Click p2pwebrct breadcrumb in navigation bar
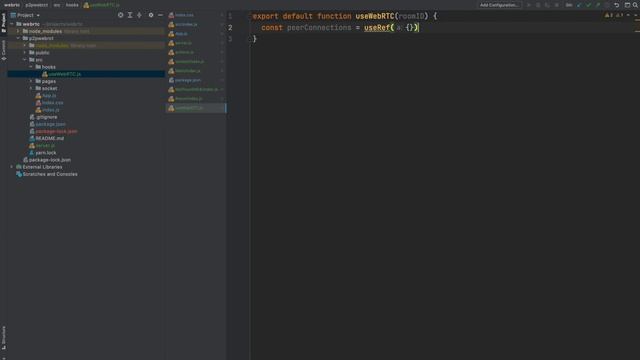 (x=37, y=5)
